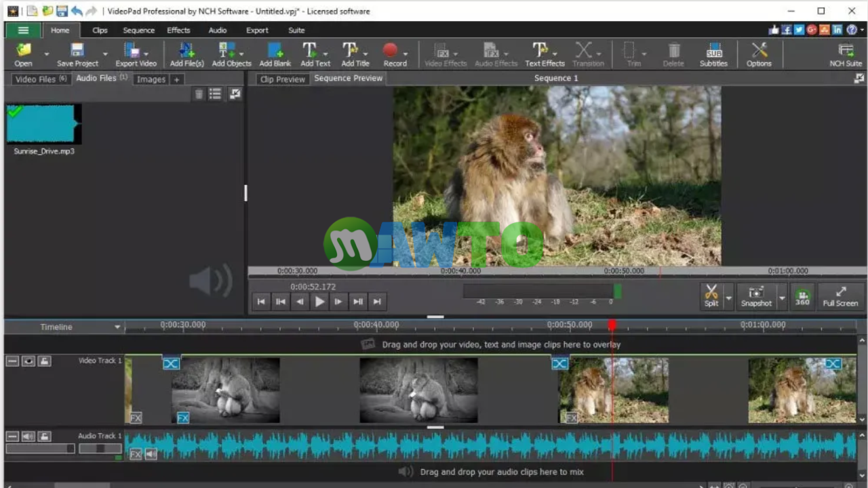868x488 pixels.
Task: Step one frame forward in the preview
Action: [338, 302]
